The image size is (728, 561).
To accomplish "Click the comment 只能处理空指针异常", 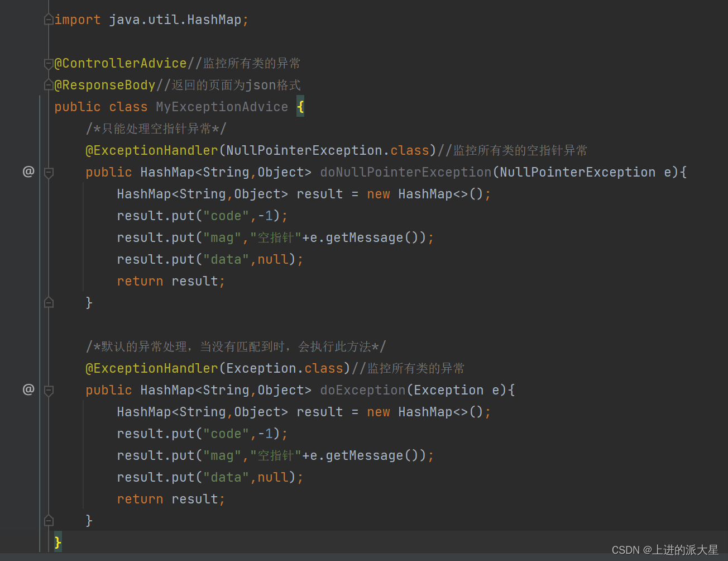I will click(x=156, y=129).
